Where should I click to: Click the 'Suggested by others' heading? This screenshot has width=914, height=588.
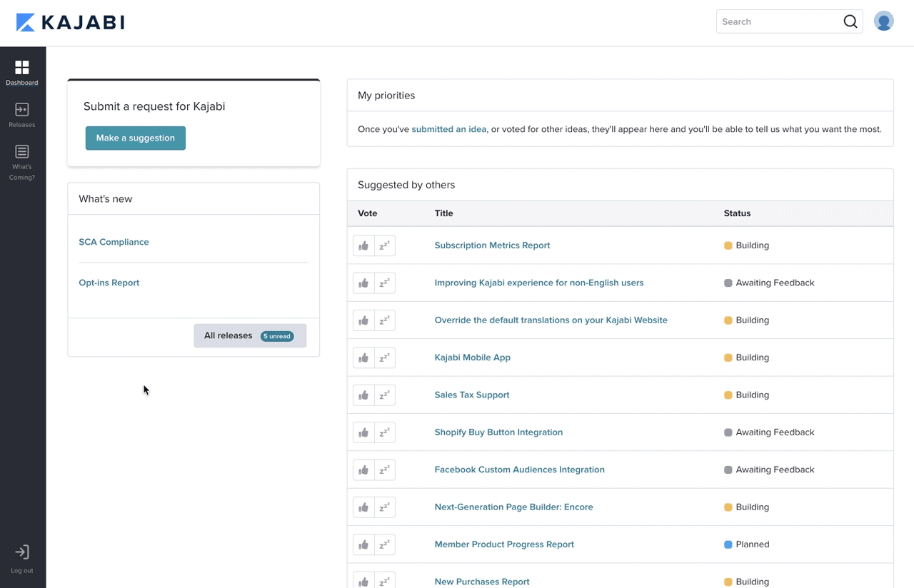[406, 185]
